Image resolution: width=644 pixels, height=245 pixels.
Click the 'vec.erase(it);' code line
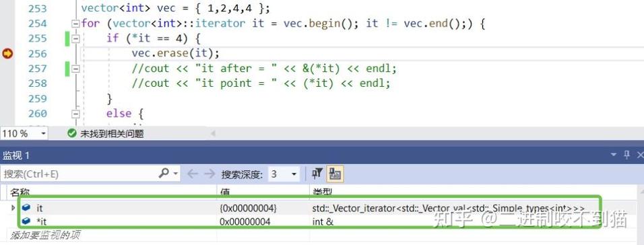[x=176, y=53]
